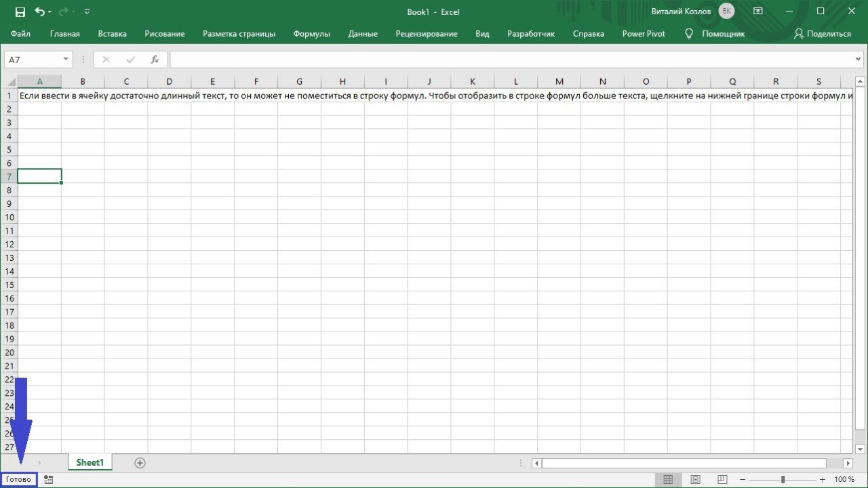Click the zoom slider handle
This screenshot has width=868, height=488.
(x=783, y=480)
